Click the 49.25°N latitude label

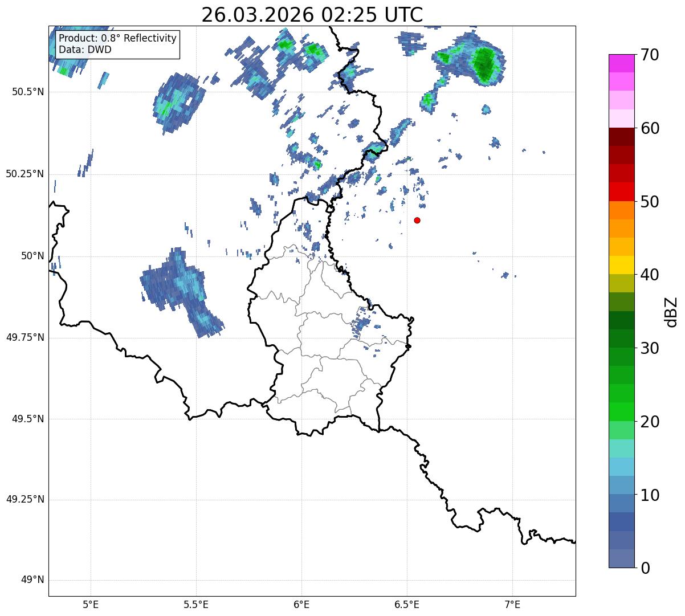coord(25,500)
